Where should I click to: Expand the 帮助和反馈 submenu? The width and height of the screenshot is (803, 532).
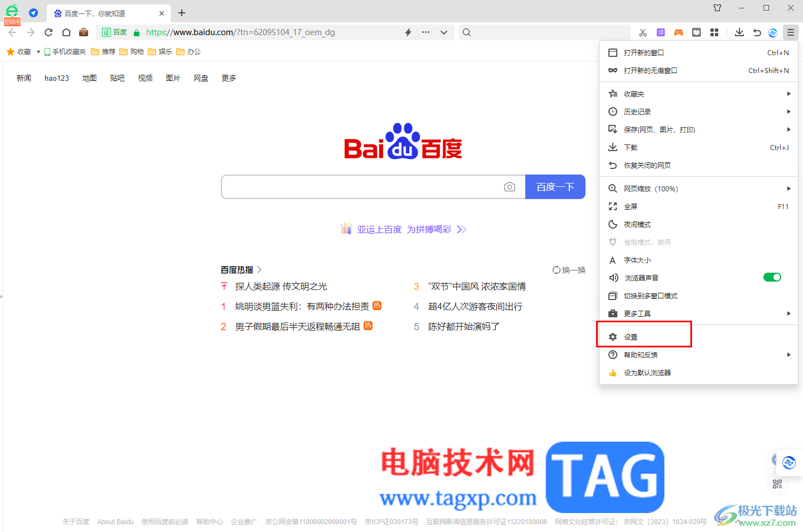[699, 355]
